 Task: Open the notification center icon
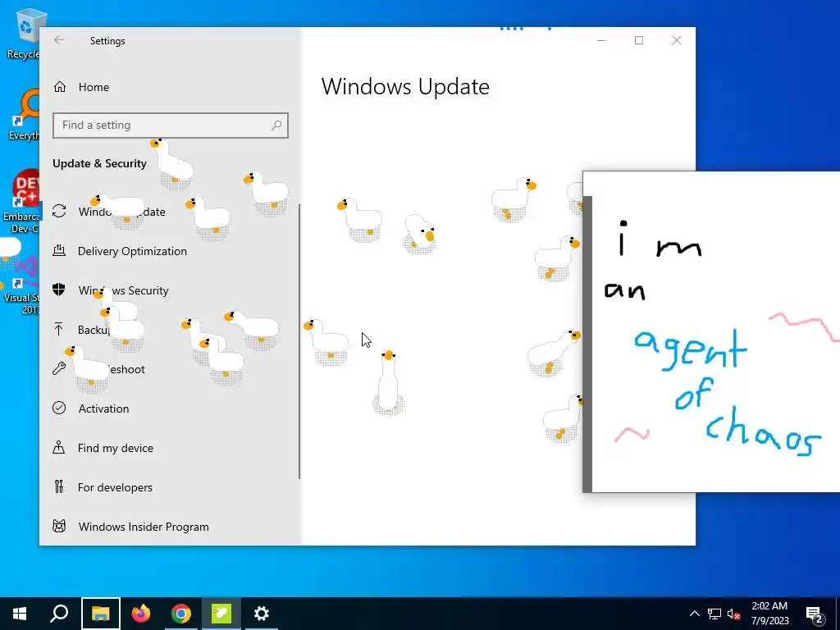[815, 614]
